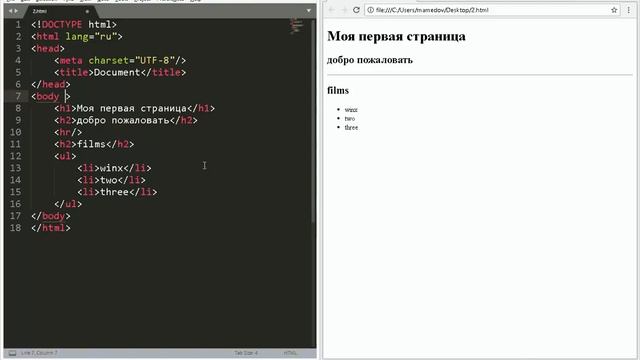Image resolution: width=640 pixels, height=360 pixels.
Task: Open the Tab Size: 4 status menu
Action: [246, 353]
